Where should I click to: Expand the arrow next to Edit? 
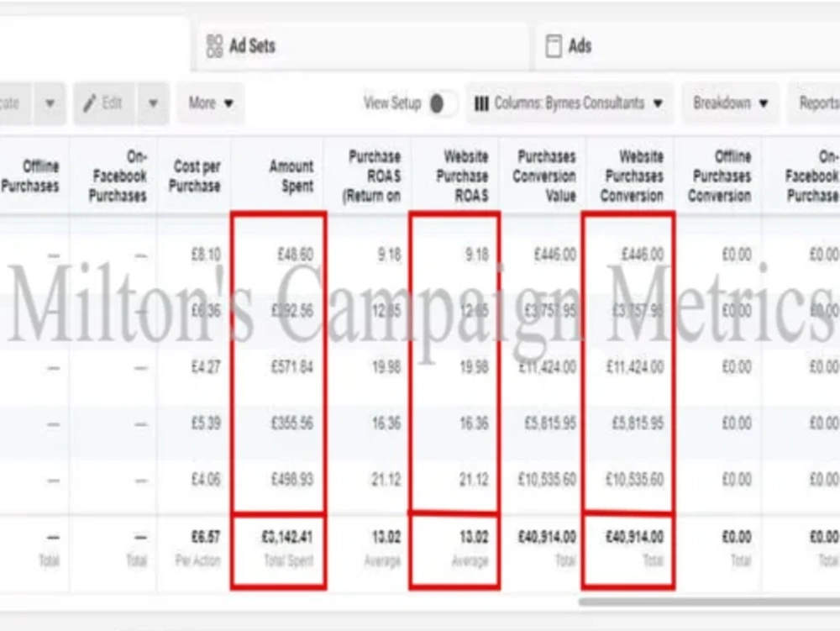tap(153, 103)
